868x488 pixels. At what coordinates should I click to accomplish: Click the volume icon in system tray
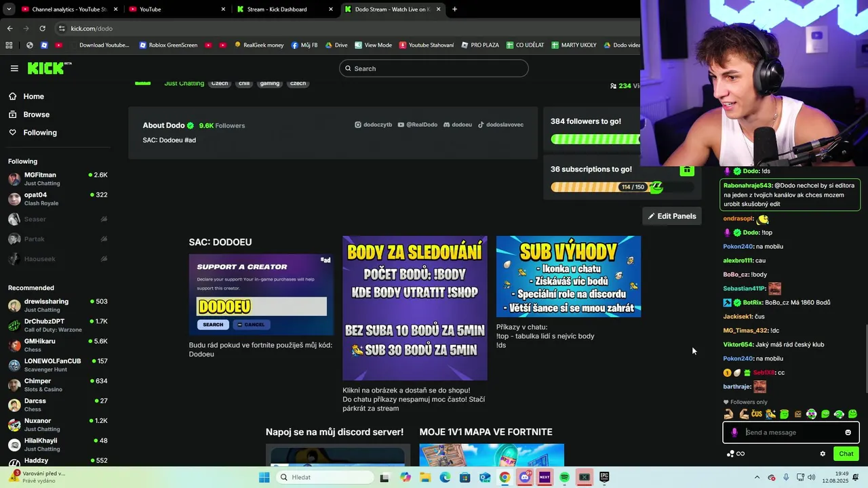[x=812, y=477]
